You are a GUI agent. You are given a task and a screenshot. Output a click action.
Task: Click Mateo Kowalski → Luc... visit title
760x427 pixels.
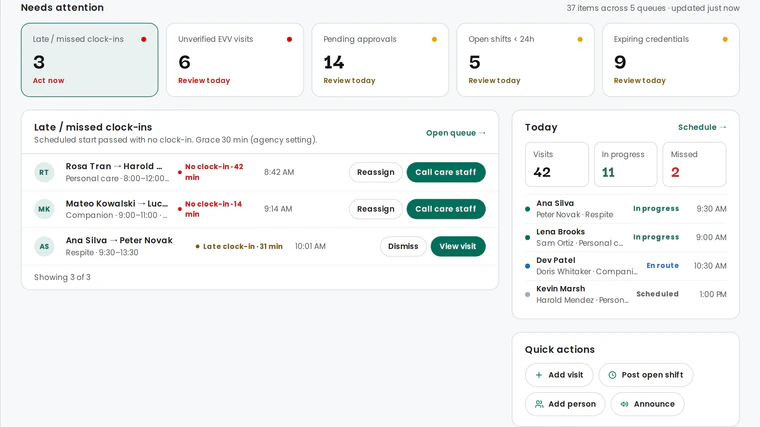(x=117, y=204)
